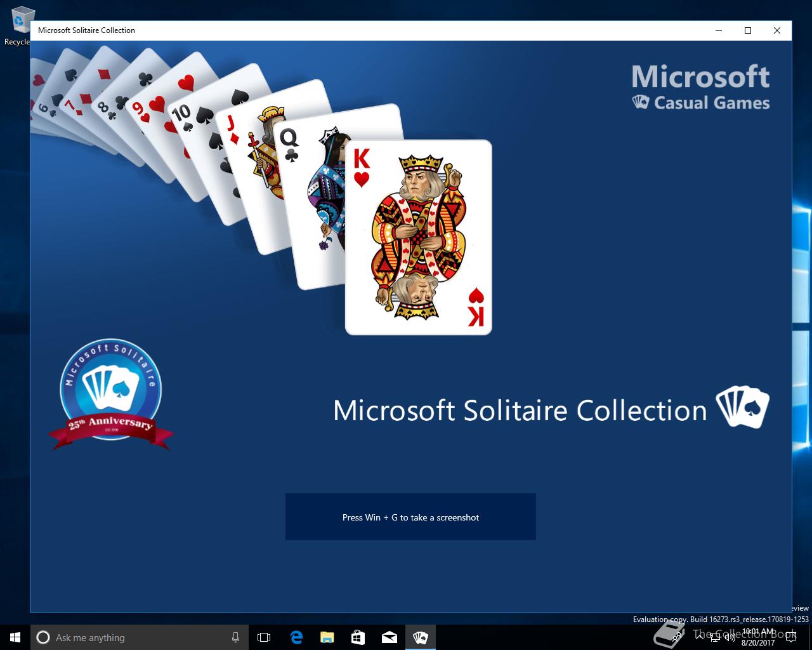Select the Solitaire Collection taskbar icon

[420, 637]
